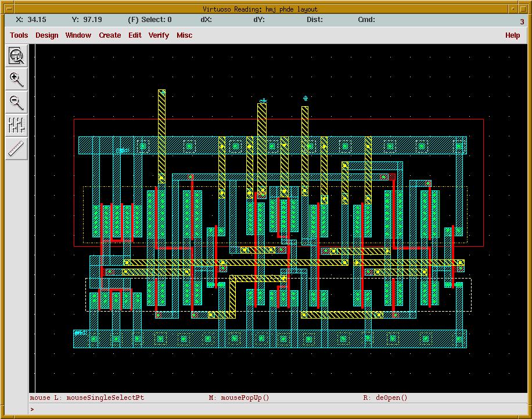Open the Create menu

tap(110, 35)
